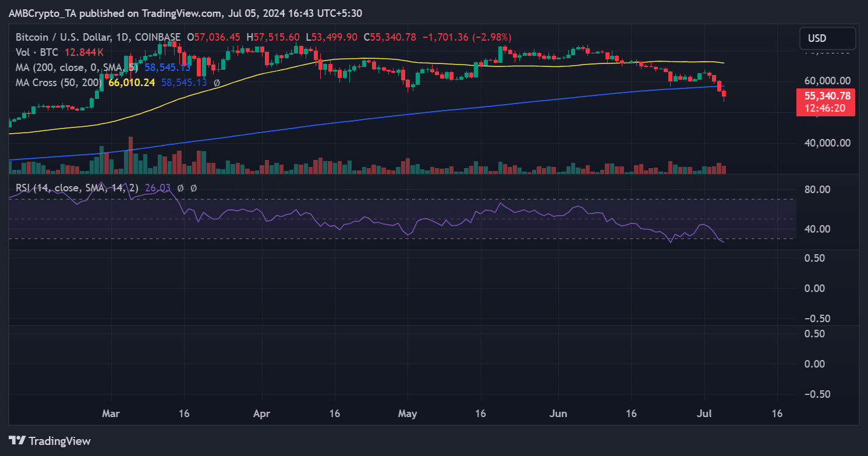
Task: Select the high price H57,515.60
Action: (x=273, y=37)
